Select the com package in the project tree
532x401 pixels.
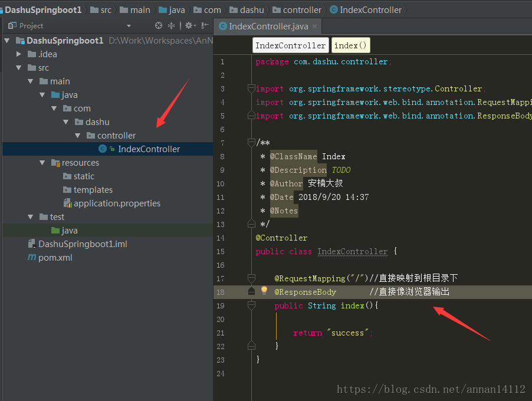click(82, 109)
